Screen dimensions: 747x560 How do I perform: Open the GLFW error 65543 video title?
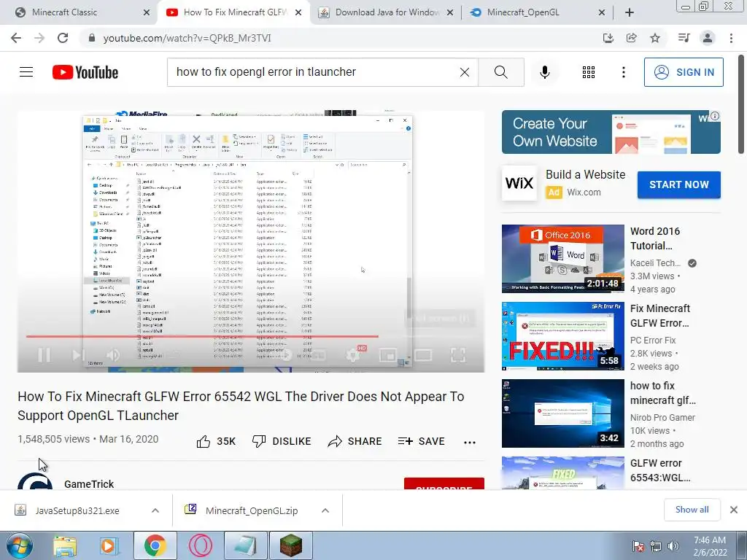click(x=660, y=470)
